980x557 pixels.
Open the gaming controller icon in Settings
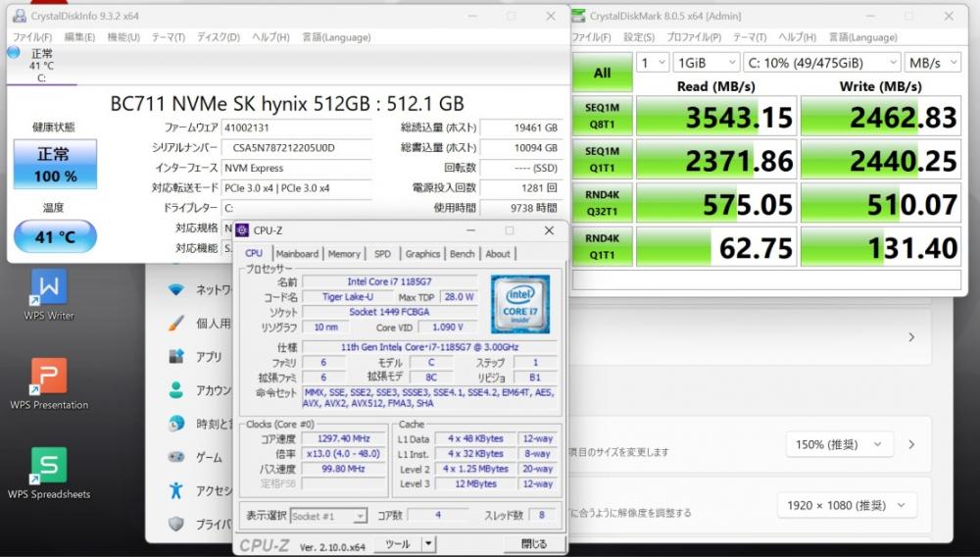pos(176,457)
